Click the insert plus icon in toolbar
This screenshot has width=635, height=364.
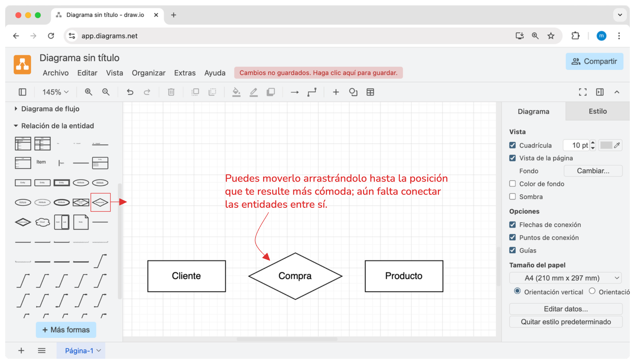(x=336, y=92)
